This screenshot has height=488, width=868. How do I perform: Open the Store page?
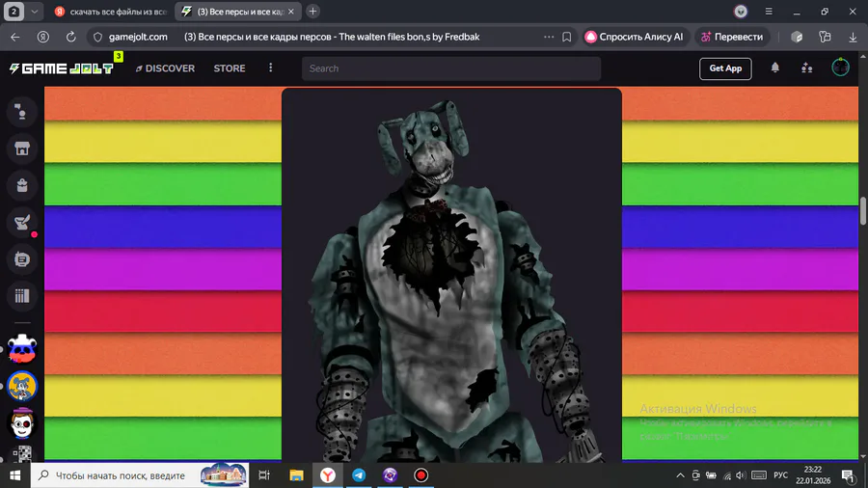pos(230,68)
